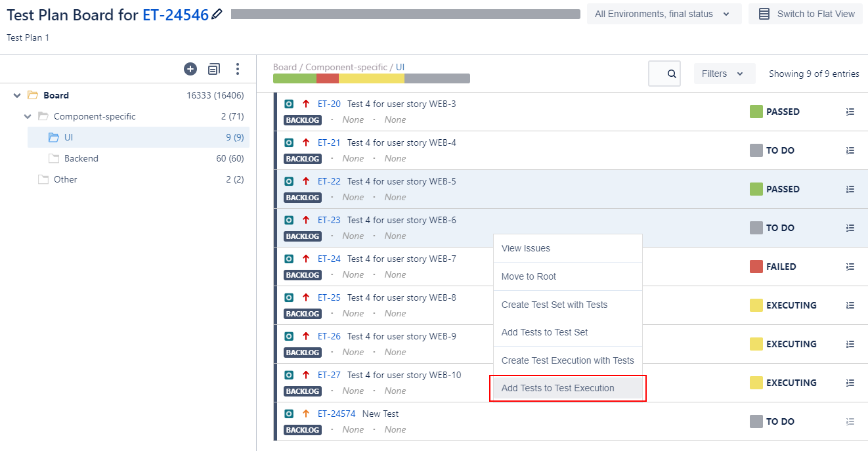Open the ET-24574 test link
The width and height of the screenshot is (868, 451).
[x=337, y=414]
